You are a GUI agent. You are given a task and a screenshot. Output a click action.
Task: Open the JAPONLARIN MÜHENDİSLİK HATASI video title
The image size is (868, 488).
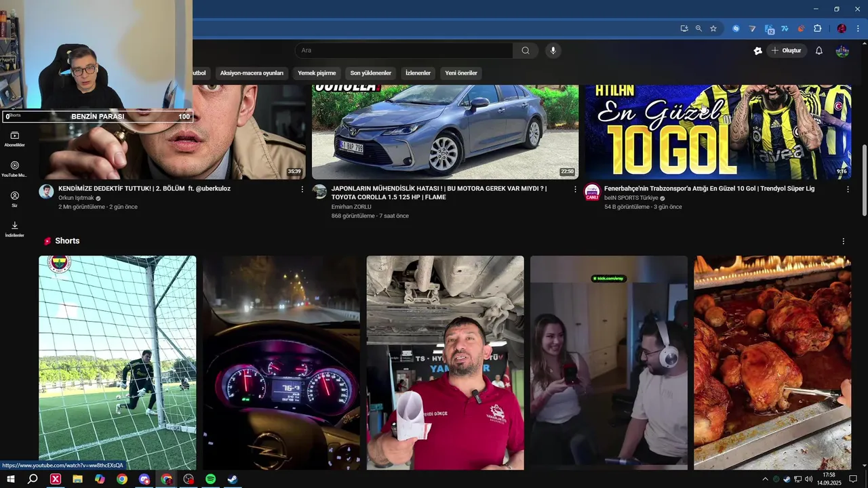(x=439, y=192)
